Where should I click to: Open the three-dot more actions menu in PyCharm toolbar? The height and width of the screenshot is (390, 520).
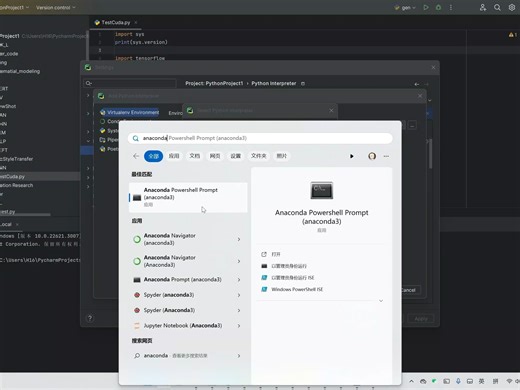[451, 7]
